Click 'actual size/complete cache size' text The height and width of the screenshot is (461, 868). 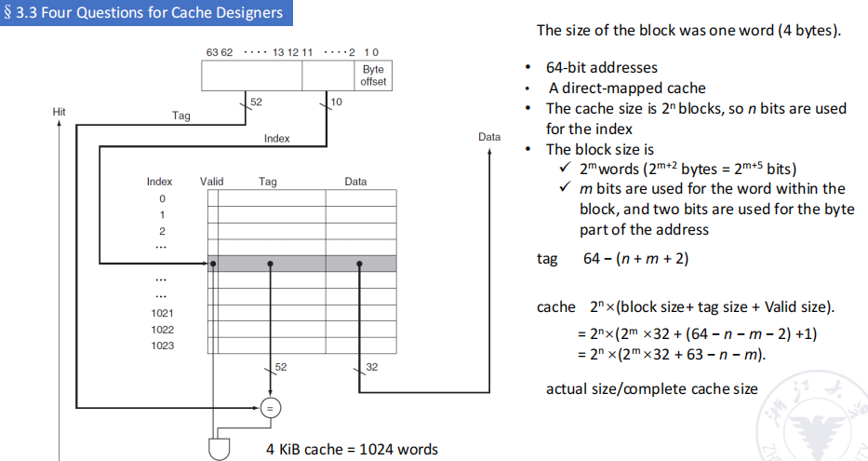pos(651,388)
